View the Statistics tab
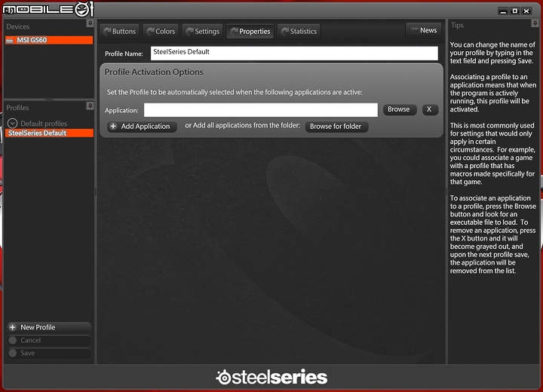Image resolution: width=543 pixels, height=392 pixels. [x=299, y=32]
